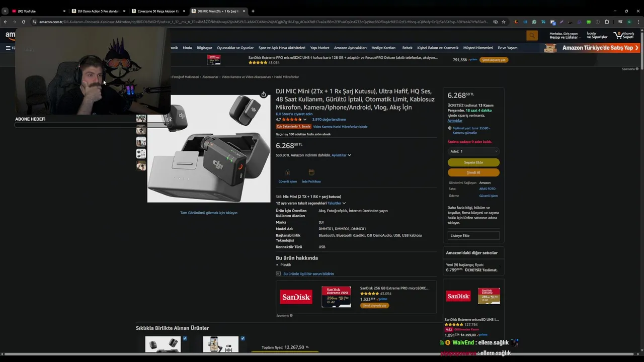The height and width of the screenshot is (362, 644).
Task: Click the Güvenli işlem lock icon
Action: (x=288, y=172)
